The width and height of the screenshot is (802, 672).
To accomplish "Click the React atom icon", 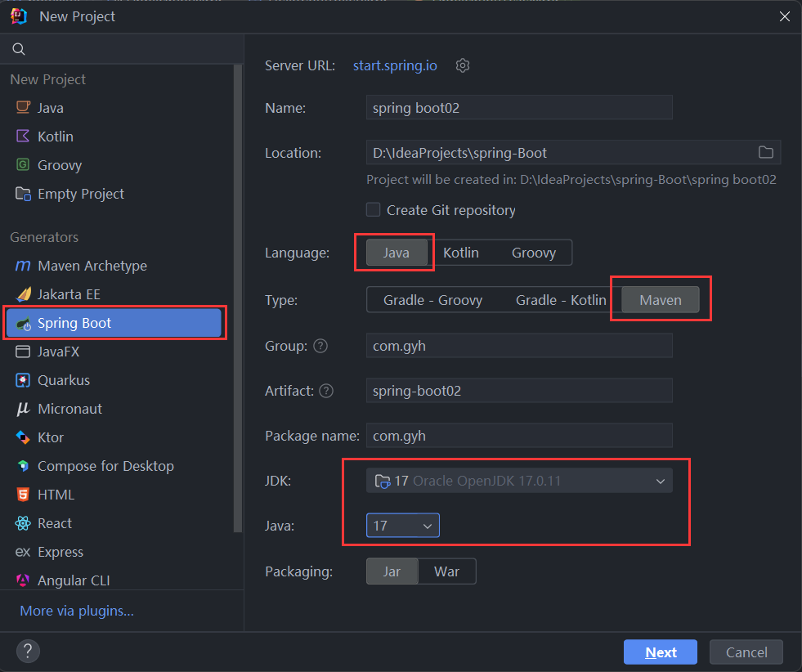I will coord(23,523).
